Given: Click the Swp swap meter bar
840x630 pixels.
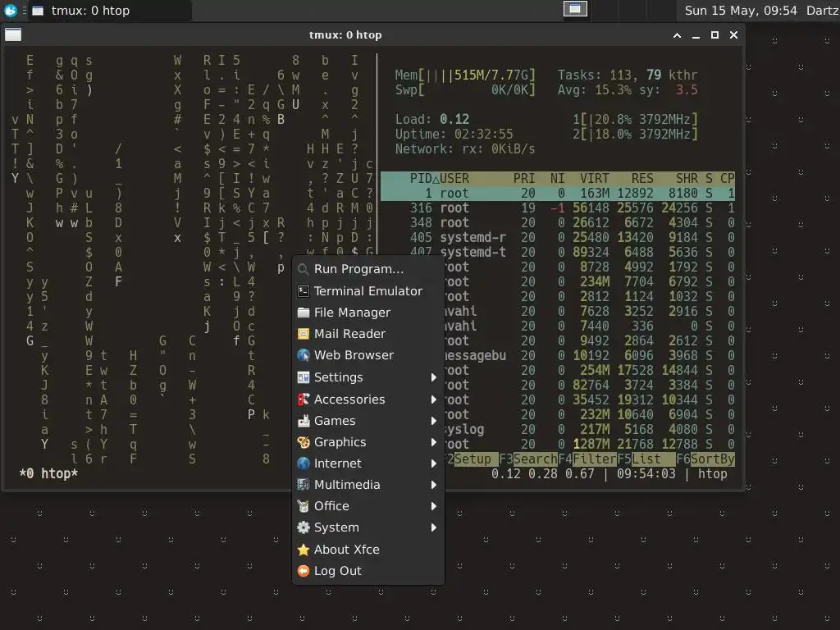Looking at the screenshot, I should (465, 90).
